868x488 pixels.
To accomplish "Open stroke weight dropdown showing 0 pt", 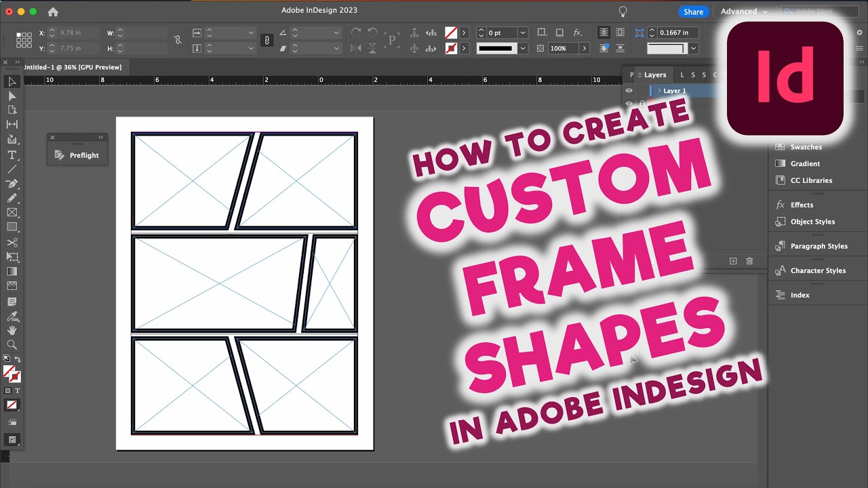I will click(523, 33).
